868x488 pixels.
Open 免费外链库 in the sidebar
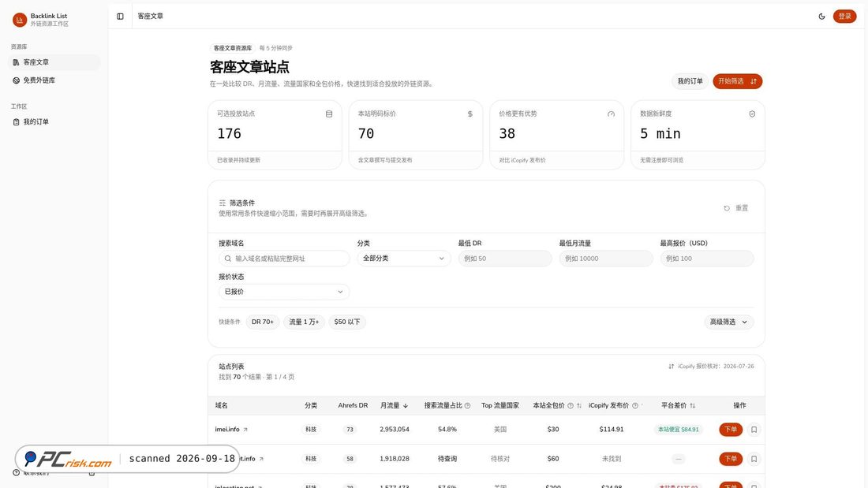tap(54, 80)
